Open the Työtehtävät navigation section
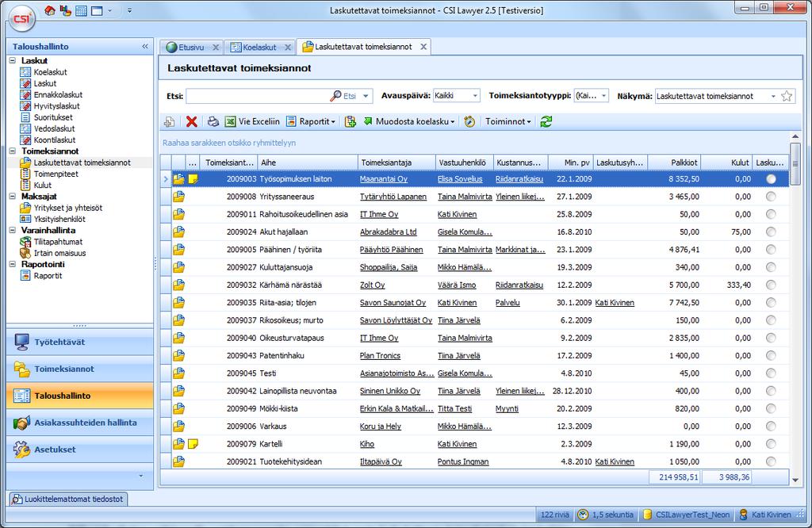The image size is (812, 528). click(x=80, y=342)
